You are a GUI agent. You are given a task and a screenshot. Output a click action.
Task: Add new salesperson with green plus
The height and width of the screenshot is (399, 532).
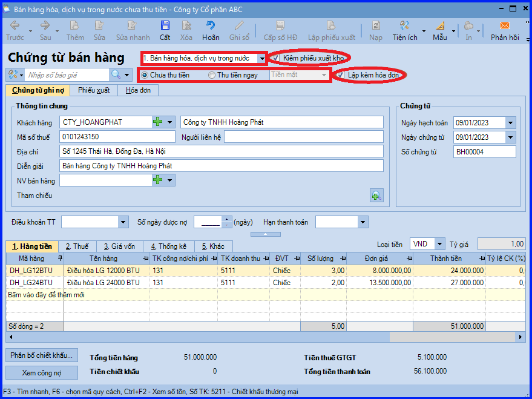(x=158, y=180)
